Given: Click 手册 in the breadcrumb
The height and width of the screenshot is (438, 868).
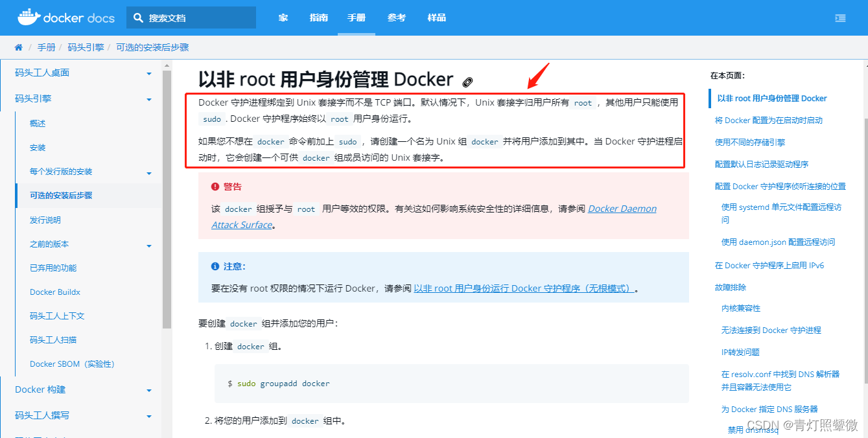Looking at the screenshot, I should [x=46, y=47].
